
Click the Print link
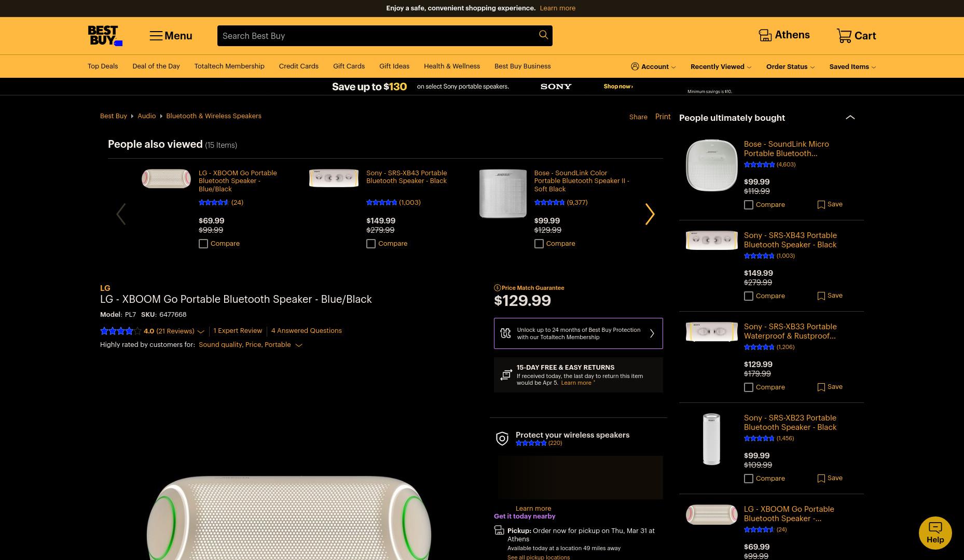click(663, 117)
